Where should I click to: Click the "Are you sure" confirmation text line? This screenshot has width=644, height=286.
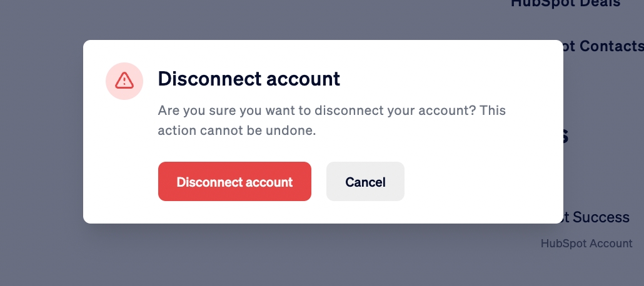click(x=331, y=111)
